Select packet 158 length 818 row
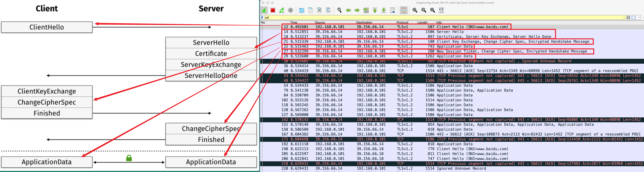This screenshot has width=644, height=172. point(452,129)
